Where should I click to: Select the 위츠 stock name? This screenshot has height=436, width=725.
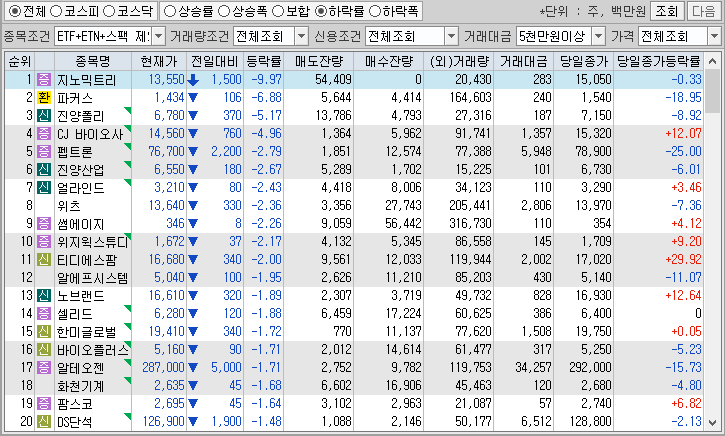69,206
